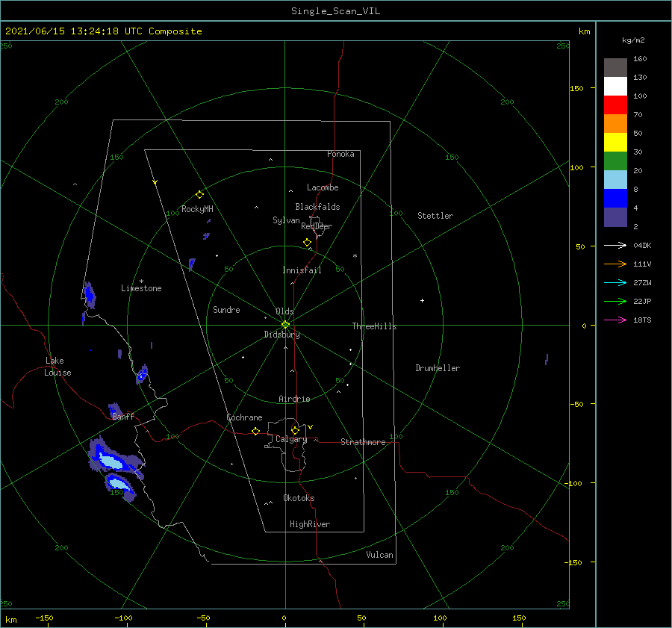Click the green 22JP arrow icon
672x628 pixels.
615,302
